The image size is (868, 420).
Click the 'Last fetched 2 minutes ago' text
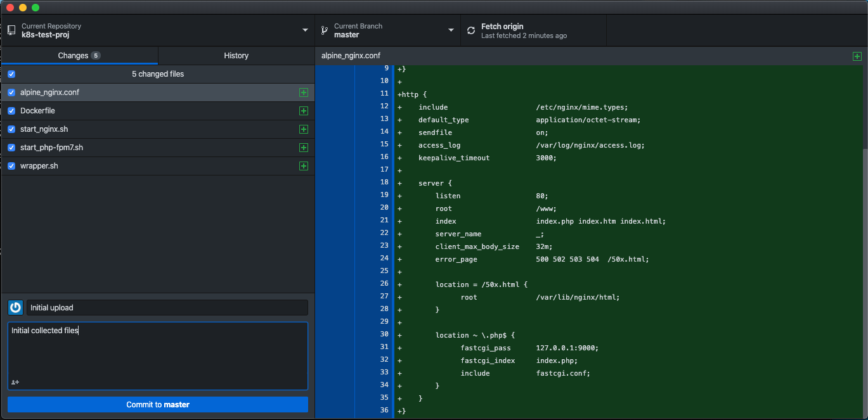click(x=524, y=36)
